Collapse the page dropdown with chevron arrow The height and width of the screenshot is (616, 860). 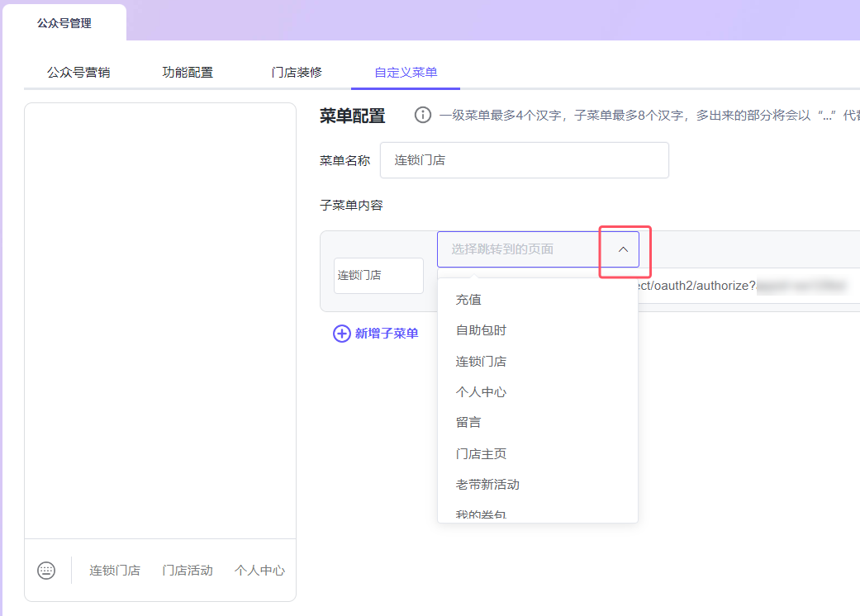click(x=624, y=249)
